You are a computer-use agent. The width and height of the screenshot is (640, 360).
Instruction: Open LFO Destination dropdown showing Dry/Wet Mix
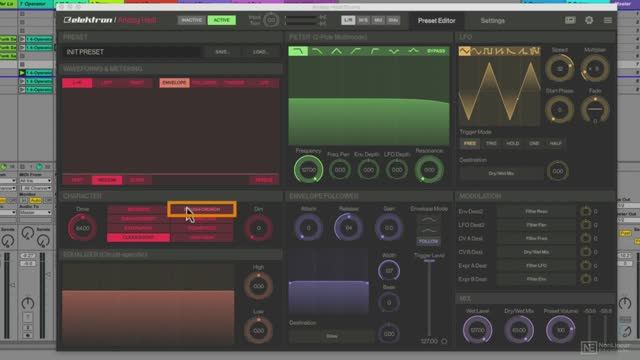click(x=501, y=173)
